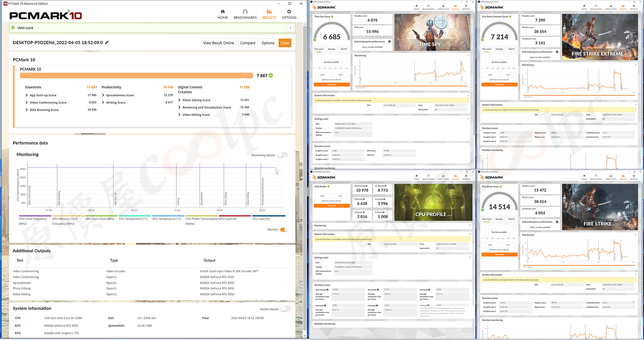Go Home in the CPU Profile 3DMark window
Image resolution: width=644 pixels, height=340 pixels.
pyautogui.click(x=417, y=177)
